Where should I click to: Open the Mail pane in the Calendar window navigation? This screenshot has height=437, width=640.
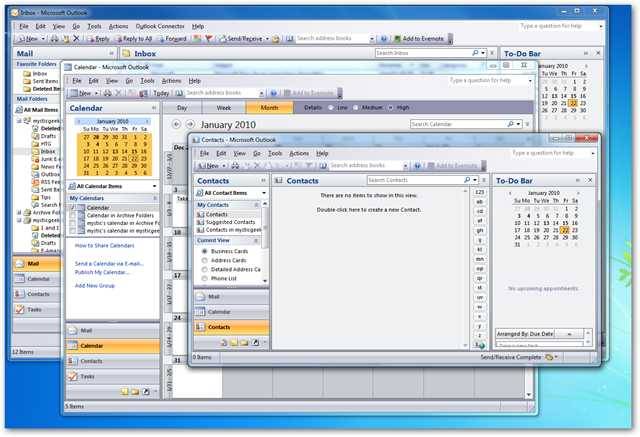pos(113,331)
